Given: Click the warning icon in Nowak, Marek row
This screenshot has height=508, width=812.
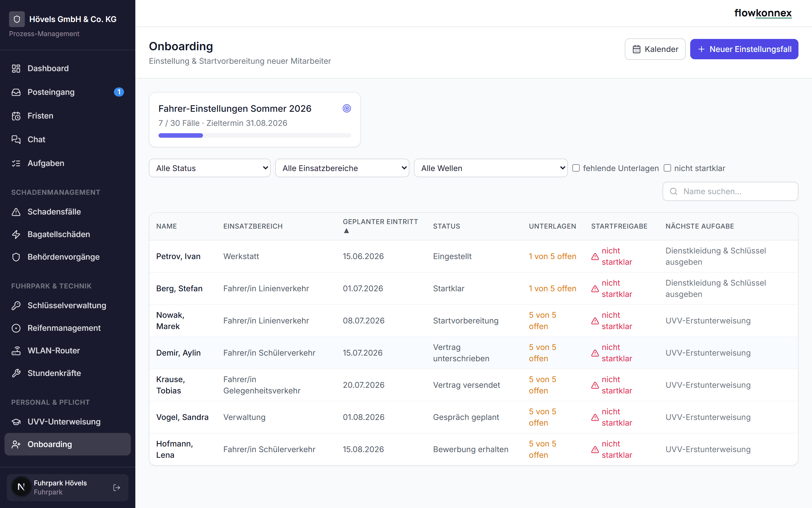Looking at the screenshot, I should pos(595,321).
